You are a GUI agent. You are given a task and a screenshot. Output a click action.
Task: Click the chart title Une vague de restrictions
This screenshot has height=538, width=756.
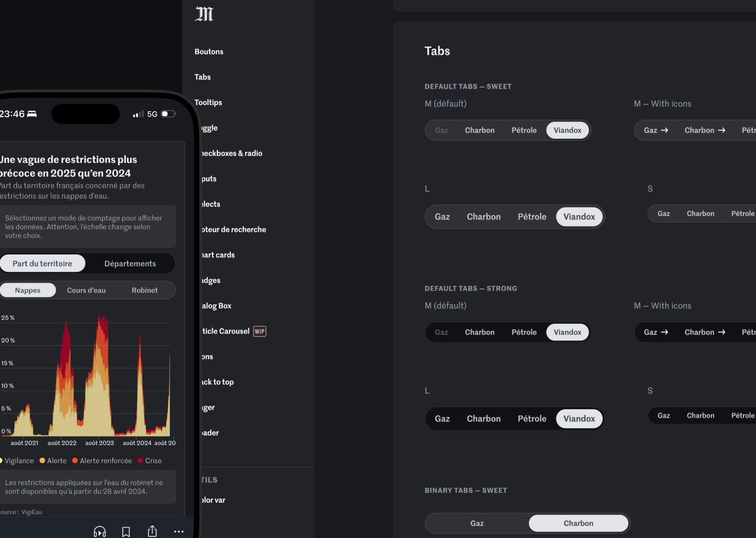[x=68, y=167]
